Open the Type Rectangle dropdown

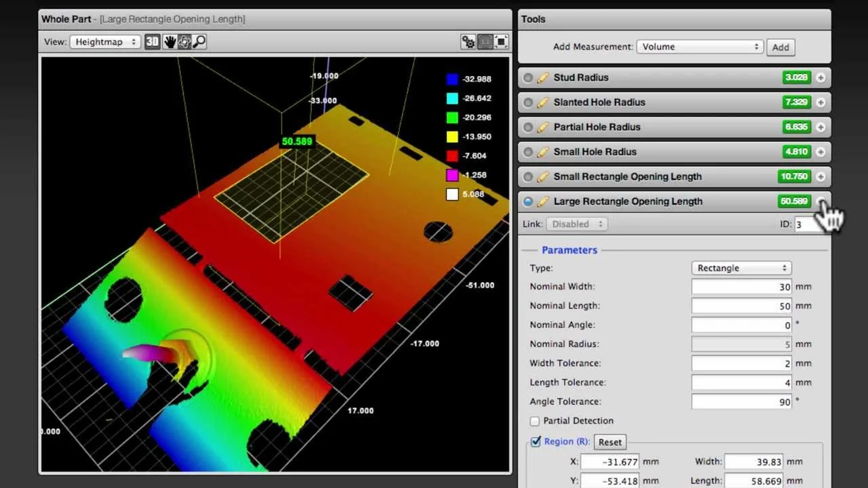741,268
